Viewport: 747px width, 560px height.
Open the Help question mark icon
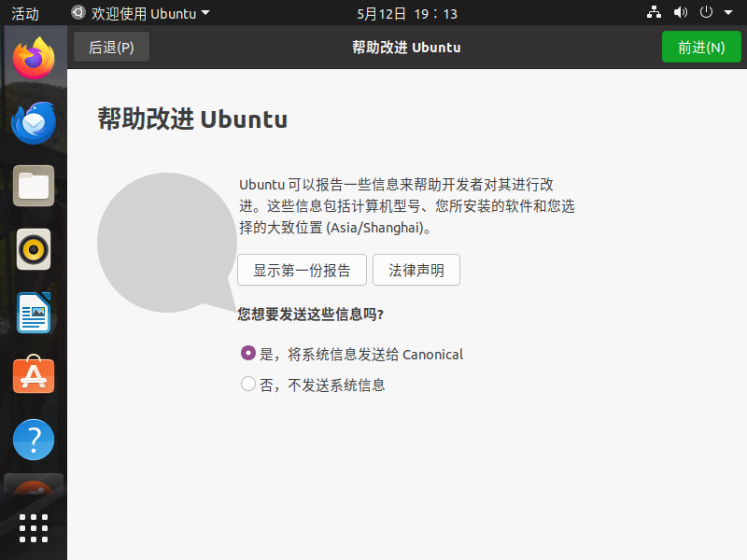[34, 440]
